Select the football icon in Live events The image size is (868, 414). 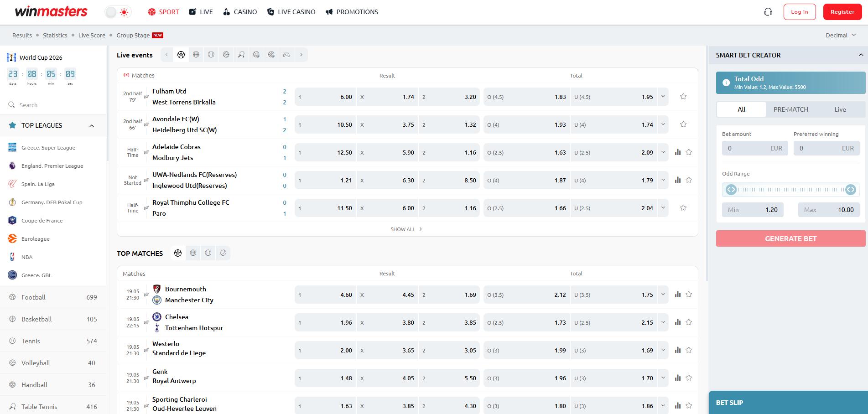pos(181,55)
